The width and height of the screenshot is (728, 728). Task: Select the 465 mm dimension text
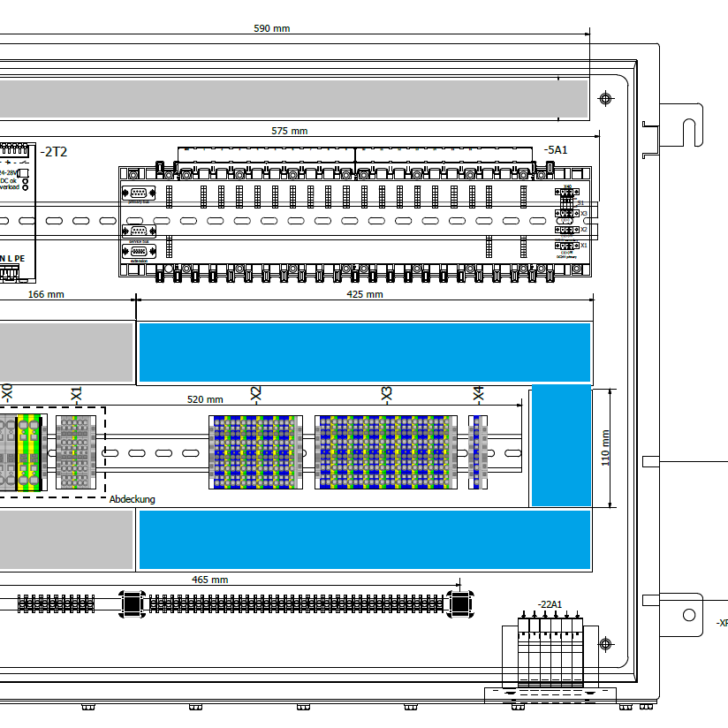coord(210,580)
